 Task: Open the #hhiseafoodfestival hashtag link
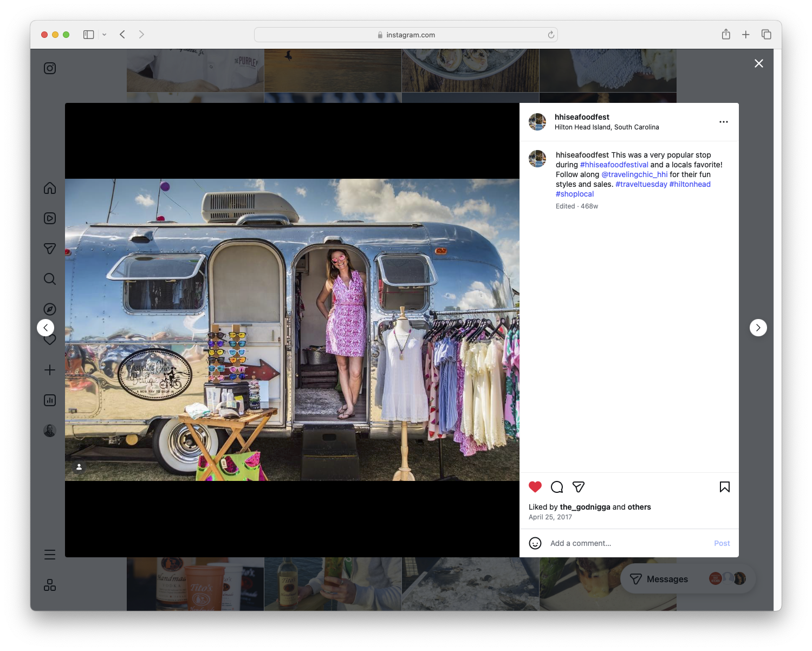[x=614, y=164]
